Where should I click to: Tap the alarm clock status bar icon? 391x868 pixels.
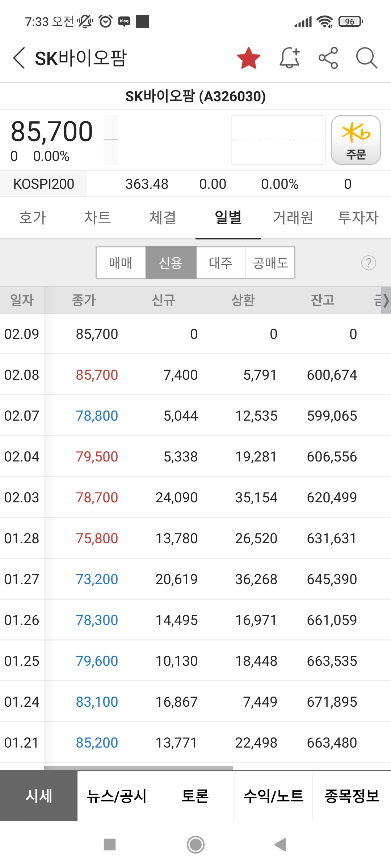point(105,21)
